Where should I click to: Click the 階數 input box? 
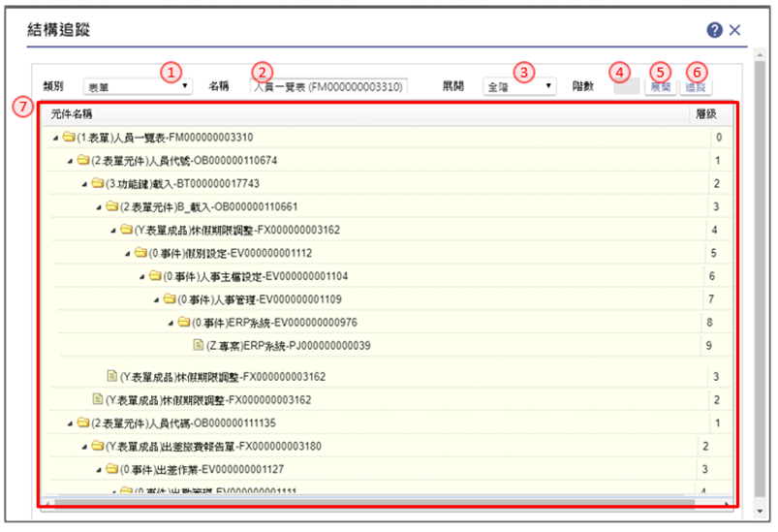pos(626,87)
